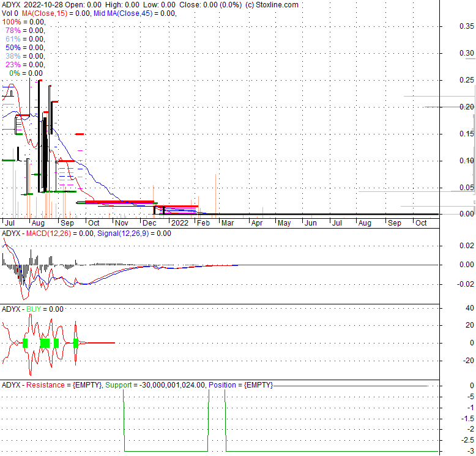Click the -1.5 support axis label

pos(467,419)
